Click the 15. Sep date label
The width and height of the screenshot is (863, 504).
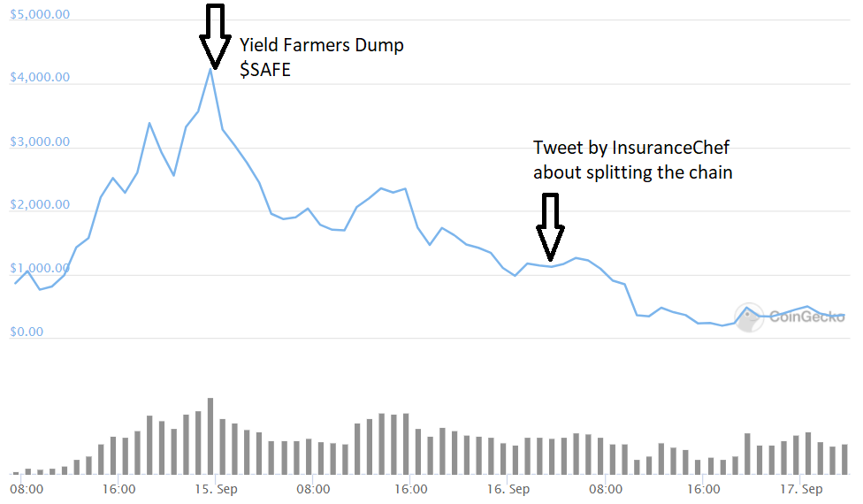216,489
